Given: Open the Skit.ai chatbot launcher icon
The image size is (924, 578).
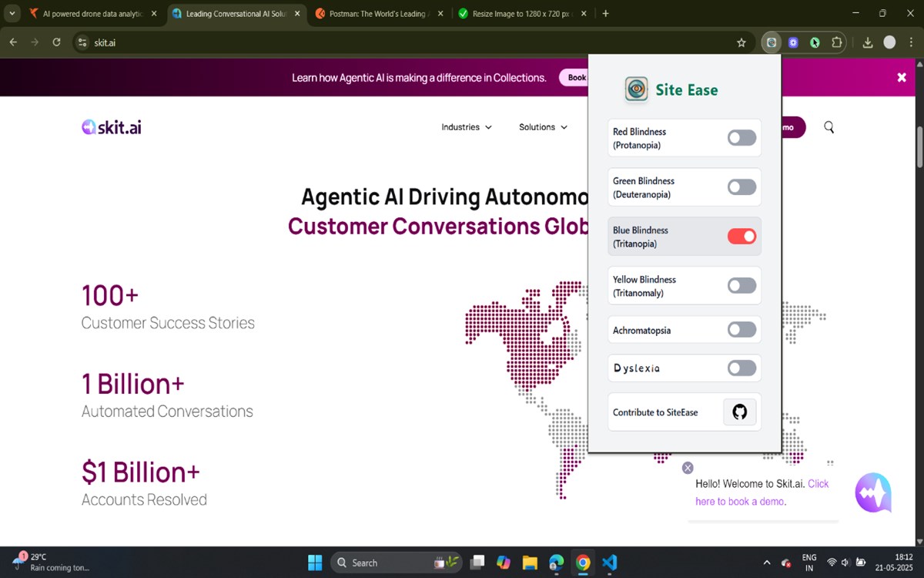Looking at the screenshot, I should [873, 493].
